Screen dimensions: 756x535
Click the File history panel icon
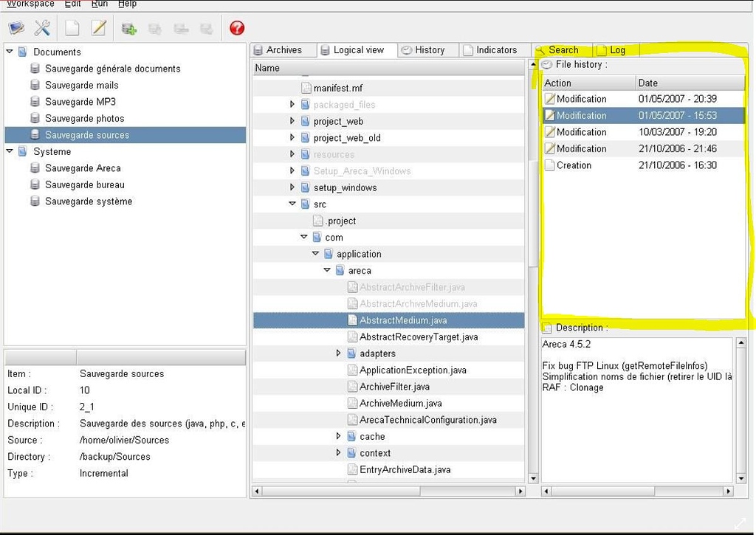(546, 64)
